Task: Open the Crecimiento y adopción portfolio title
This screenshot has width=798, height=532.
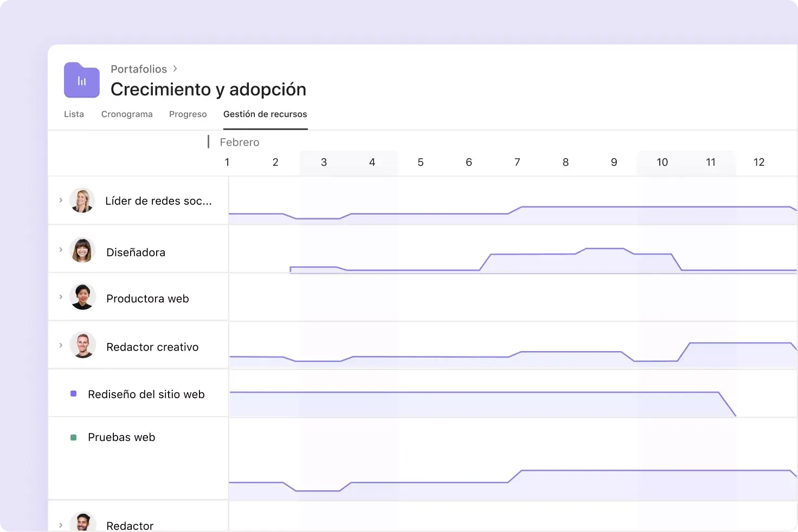Action: coord(208,89)
